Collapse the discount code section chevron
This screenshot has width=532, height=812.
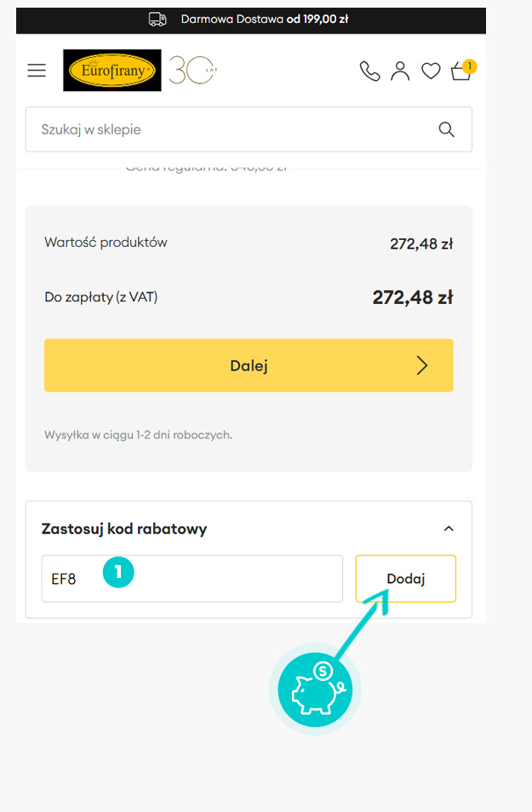click(449, 529)
